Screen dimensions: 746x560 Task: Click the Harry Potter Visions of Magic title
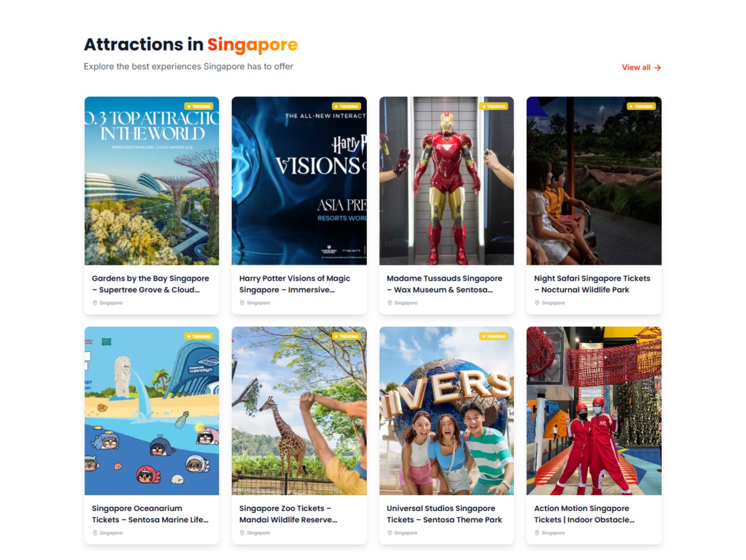295,284
